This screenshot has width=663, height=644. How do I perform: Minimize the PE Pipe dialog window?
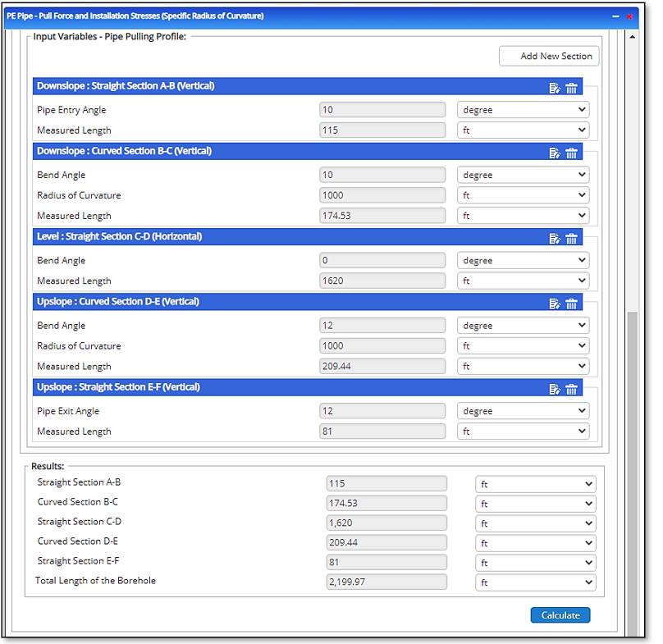coord(615,16)
